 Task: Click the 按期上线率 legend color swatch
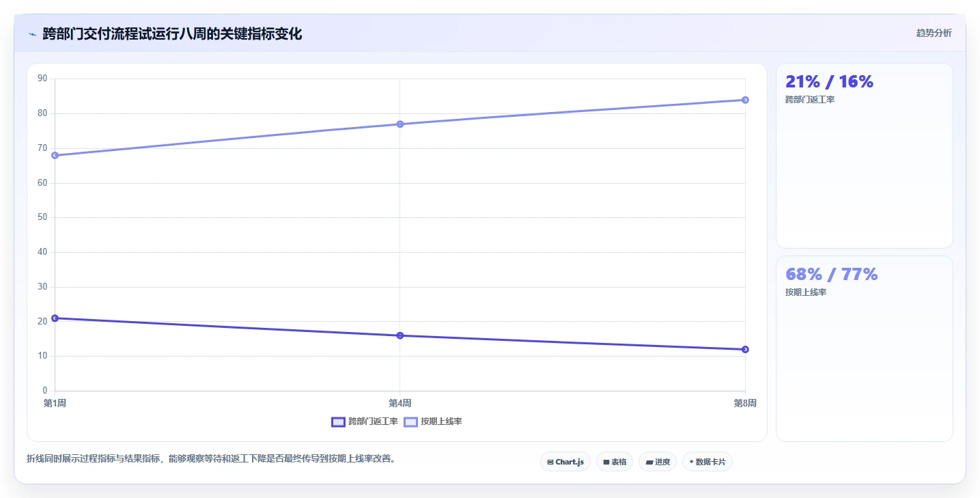pos(410,421)
